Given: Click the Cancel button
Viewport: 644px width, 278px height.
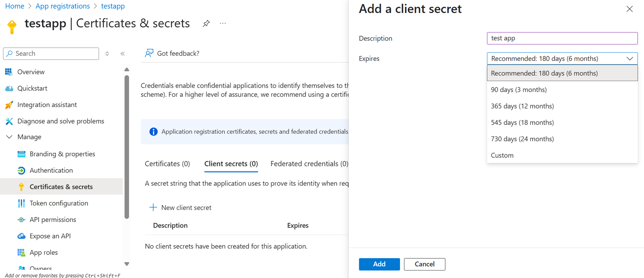Looking at the screenshot, I should pyautogui.click(x=424, y=264).
